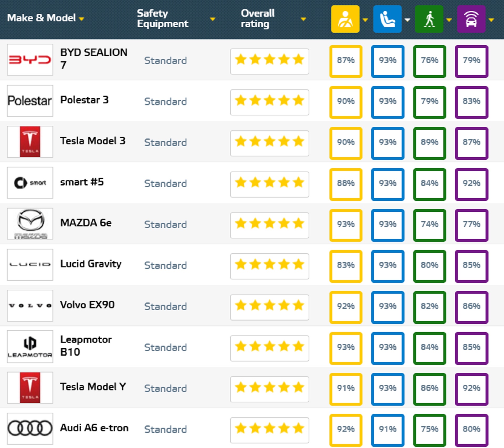
Task: Open Overall rating sort dropdown arrow
Action: (x=303, y=19)
